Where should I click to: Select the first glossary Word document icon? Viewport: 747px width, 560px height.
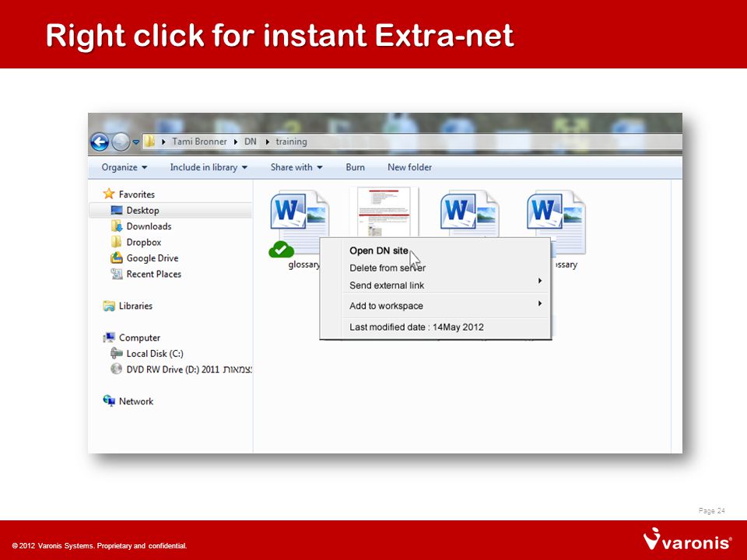coord(299,220)
